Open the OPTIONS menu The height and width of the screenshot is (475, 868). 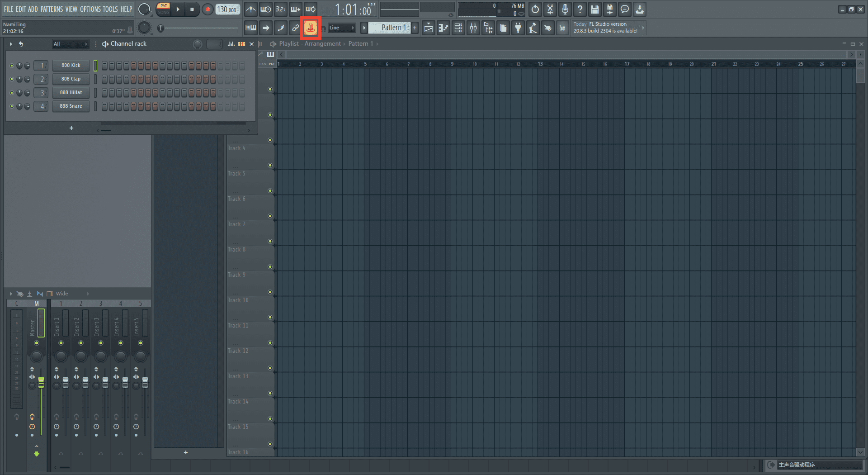90,9
